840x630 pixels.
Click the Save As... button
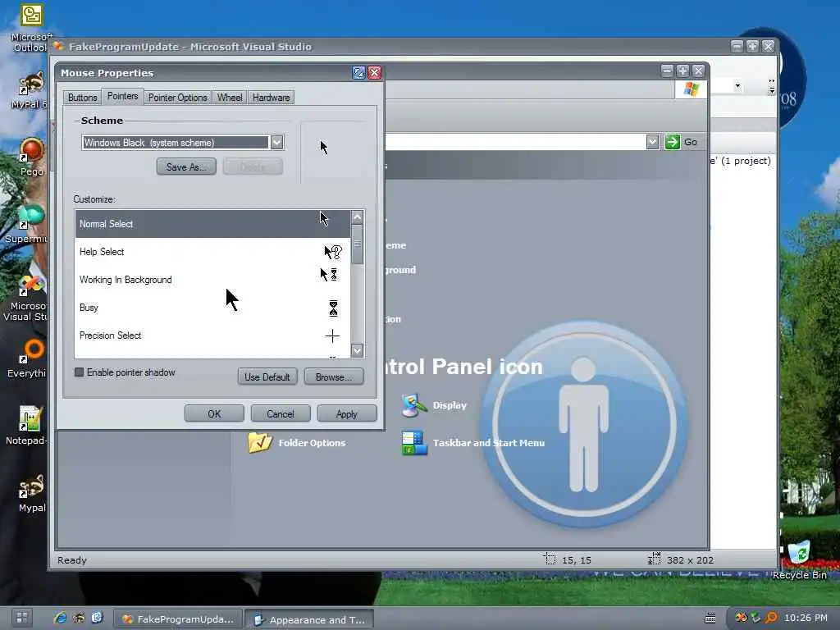pos(186,167)
